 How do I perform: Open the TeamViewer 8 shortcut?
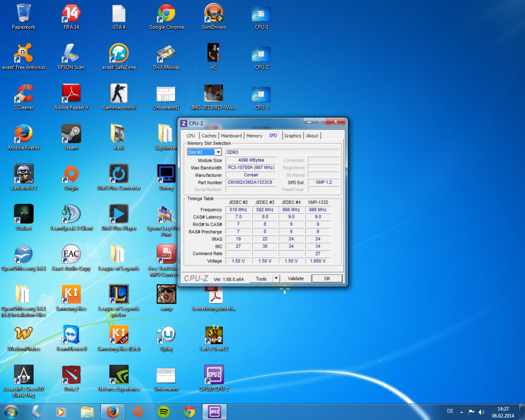pos(71,335)
